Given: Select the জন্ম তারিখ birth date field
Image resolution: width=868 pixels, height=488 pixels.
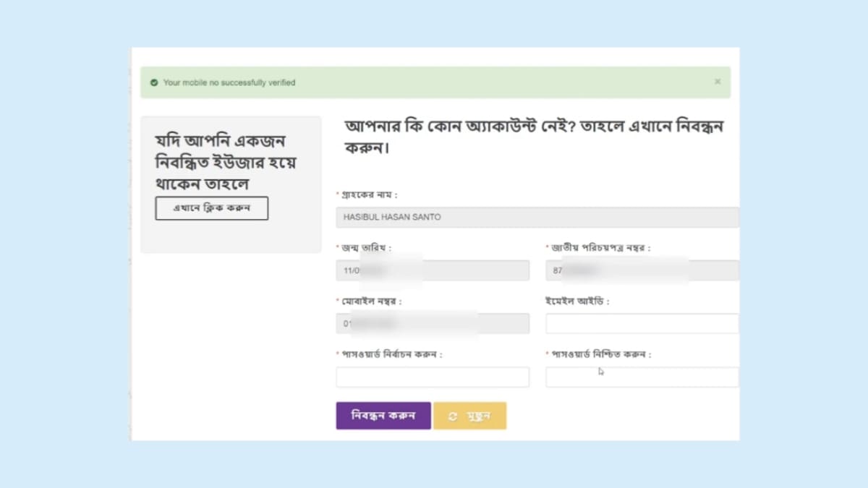Looking at the screenshot, I should tap(432, 270).
